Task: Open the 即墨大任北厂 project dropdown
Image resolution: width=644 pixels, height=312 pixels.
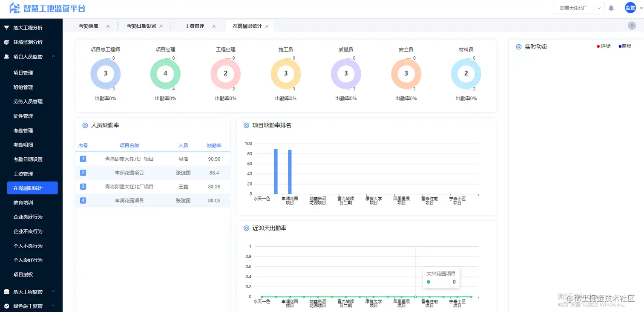Action: pos(578,7)
